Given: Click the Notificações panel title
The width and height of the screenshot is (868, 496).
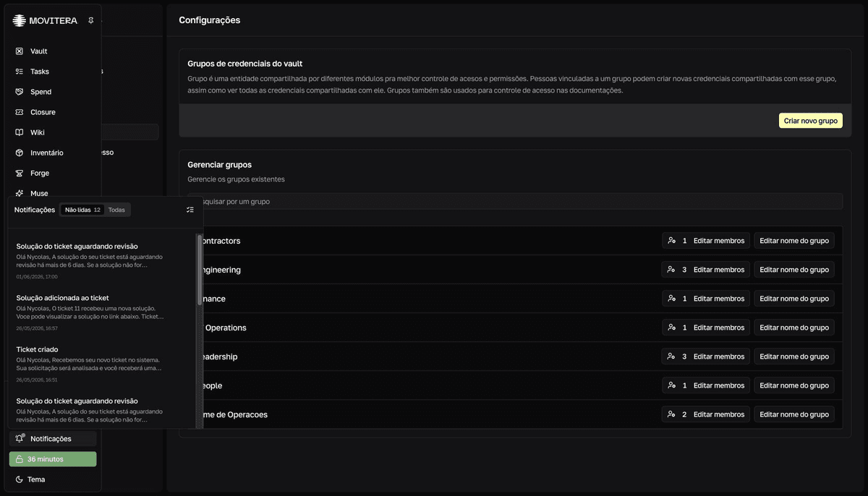Looking at the screenshot, I should point(35,210).
